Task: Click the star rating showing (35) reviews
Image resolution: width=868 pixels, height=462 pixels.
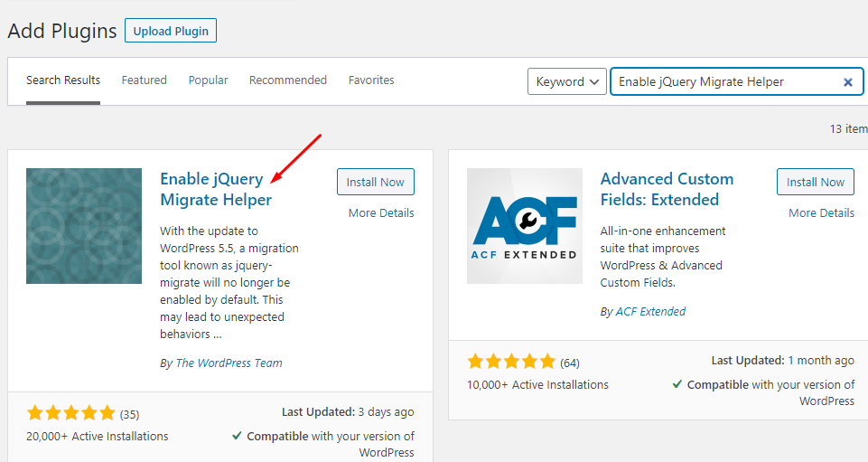Action: point(70,413)
